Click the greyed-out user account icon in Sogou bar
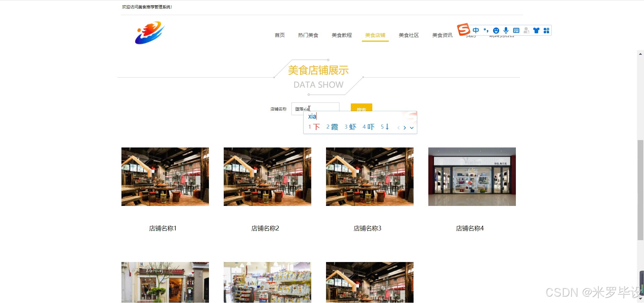Screen dimensions: 644x303 click(x=526, y=30)
